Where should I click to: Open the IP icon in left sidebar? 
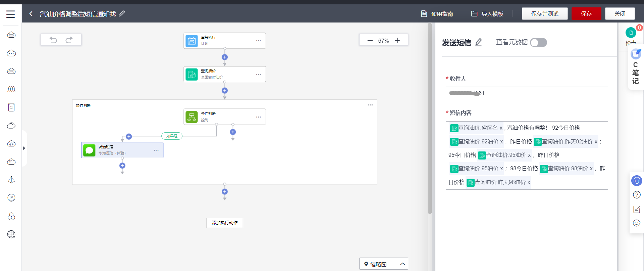tap(11, 198)
